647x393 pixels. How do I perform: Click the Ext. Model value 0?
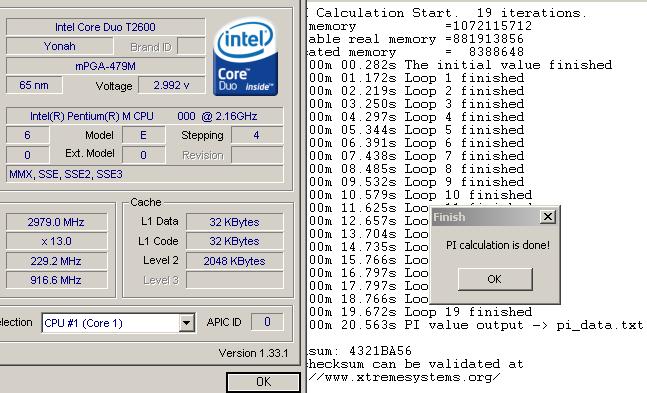tap(143, 155)
